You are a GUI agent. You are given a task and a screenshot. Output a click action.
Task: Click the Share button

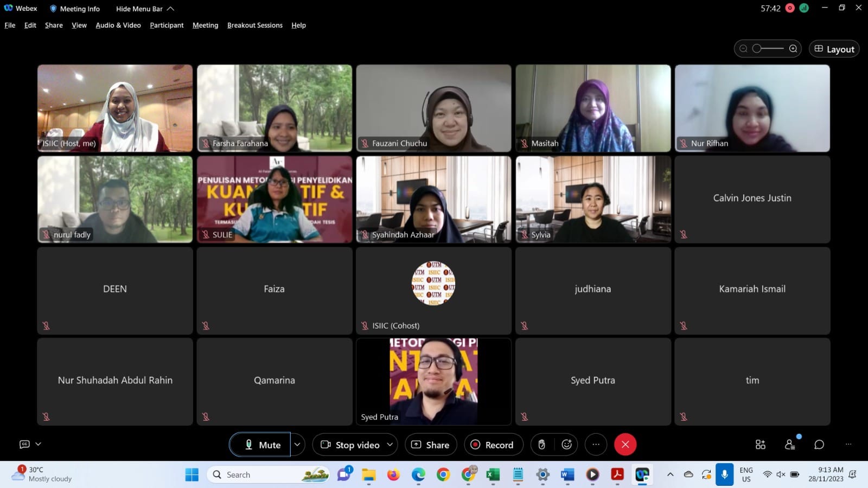(431, 445)
